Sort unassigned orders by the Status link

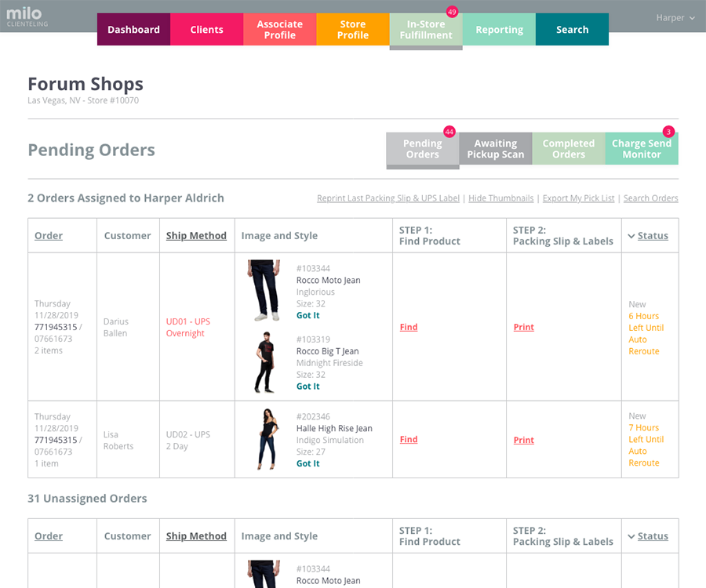pyautogui.click(x=653, y=536)
